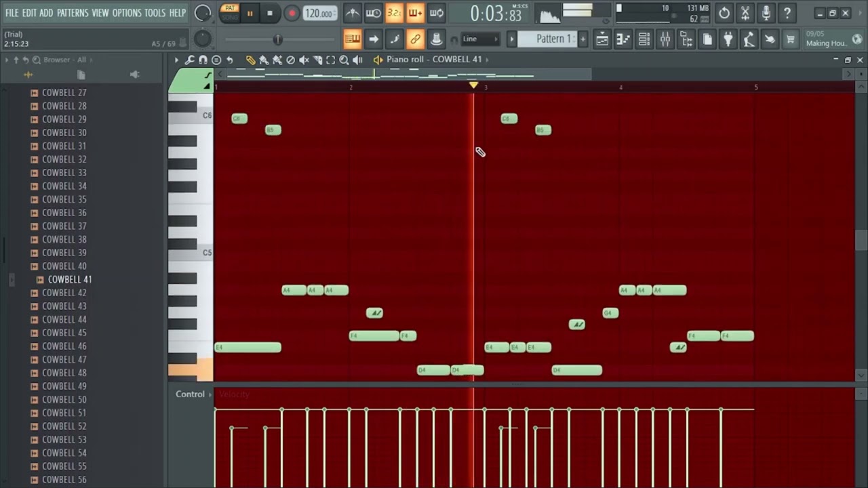The height and width of the screenshot is (488, 868).
Task: Open the EDIT menu
Action: coord(29,13)
